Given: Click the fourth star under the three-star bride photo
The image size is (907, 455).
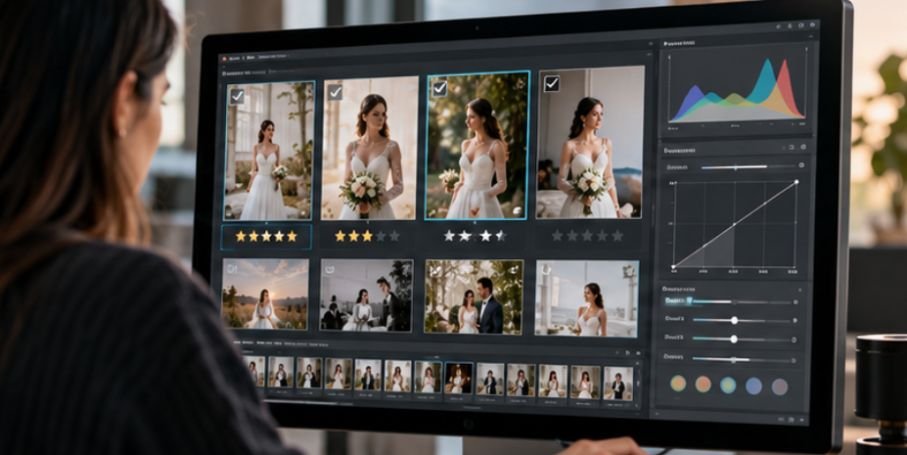Looking at the screenshot, I should point(381,236).
